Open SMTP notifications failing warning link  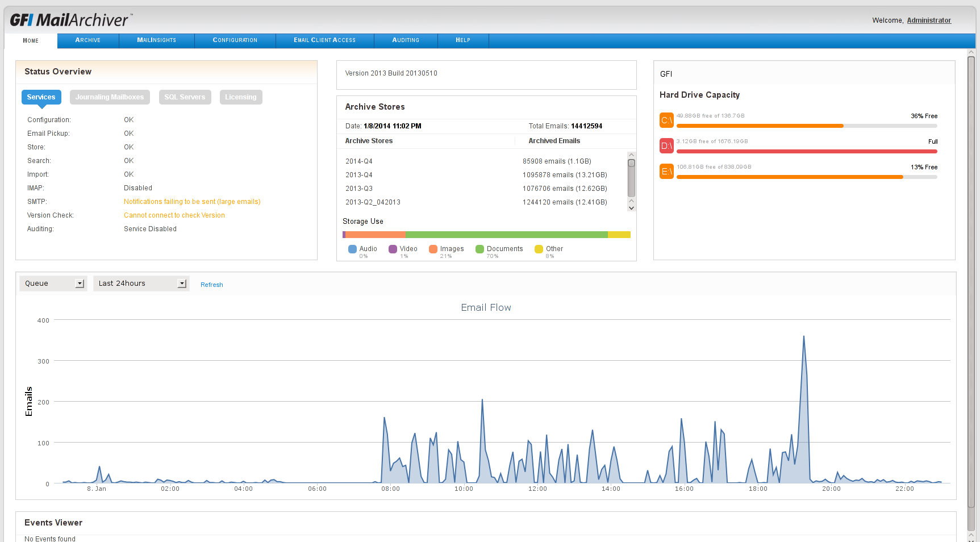(192, 202)
